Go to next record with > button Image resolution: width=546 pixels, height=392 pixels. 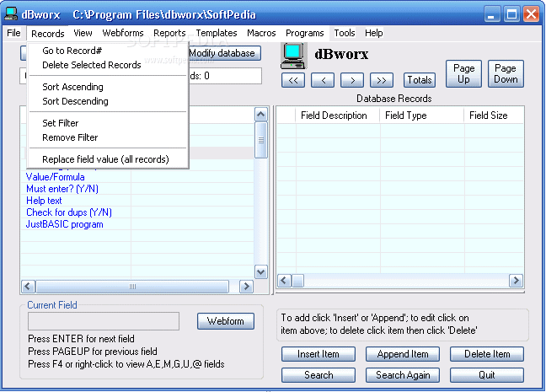pyautogui.click(x=352, y=80)
